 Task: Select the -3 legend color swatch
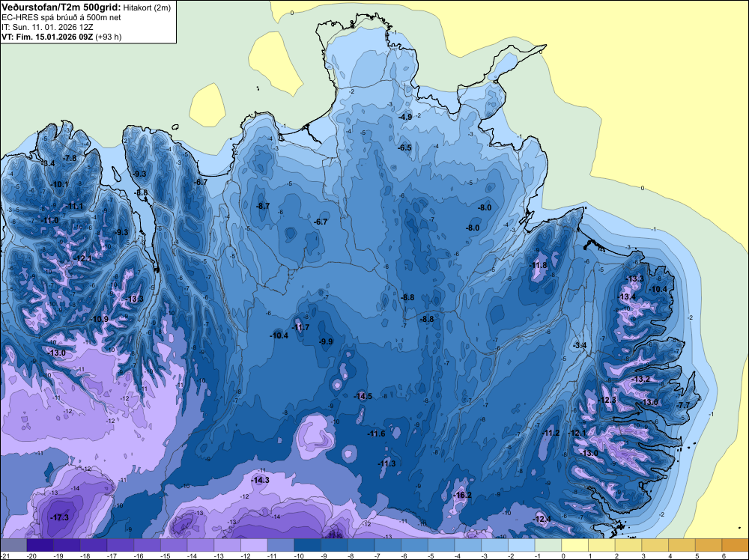[495, 545]
